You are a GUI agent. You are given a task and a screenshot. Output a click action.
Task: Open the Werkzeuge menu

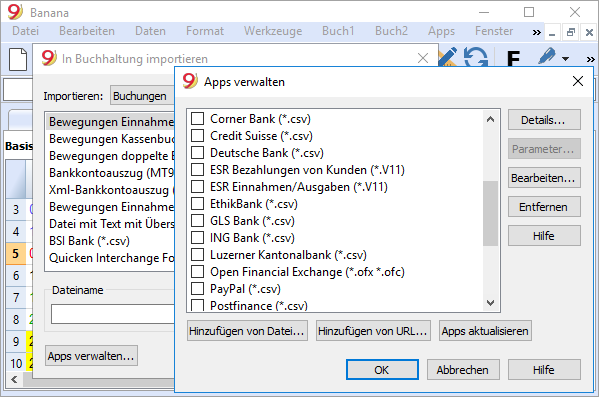[273, 31]
